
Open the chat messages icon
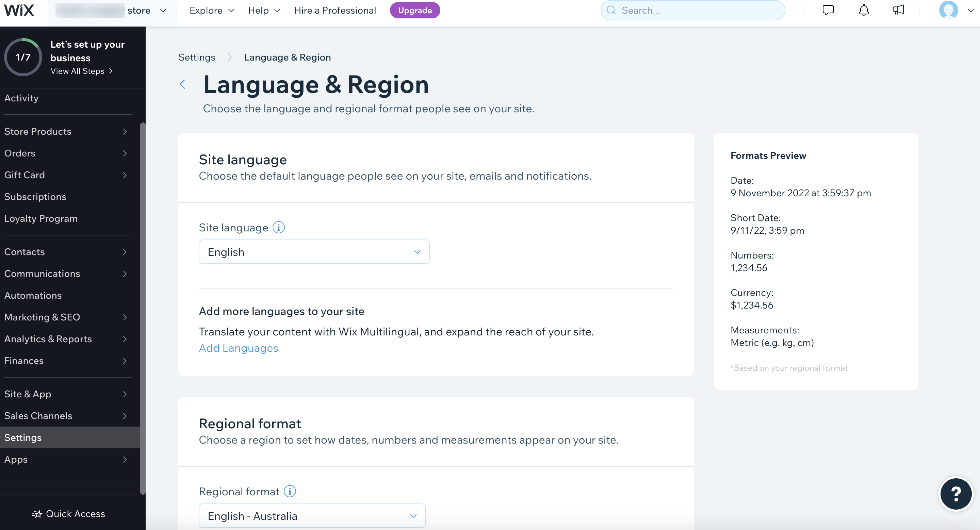tap(828, 10)
